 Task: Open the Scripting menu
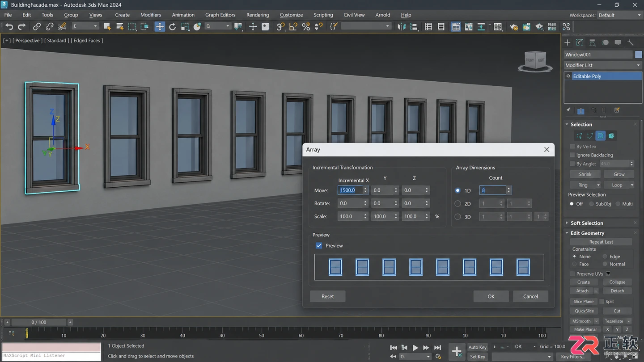[323, 15]
